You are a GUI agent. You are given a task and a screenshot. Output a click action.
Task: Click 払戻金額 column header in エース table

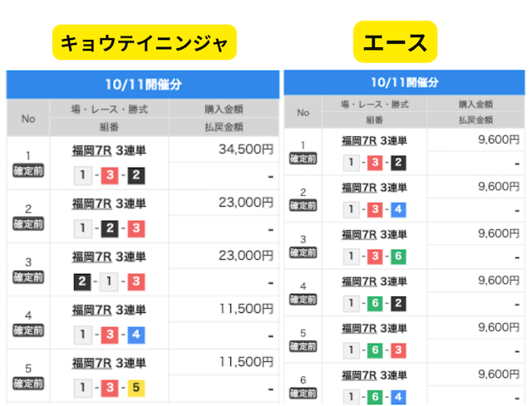[x=475, y=120]
